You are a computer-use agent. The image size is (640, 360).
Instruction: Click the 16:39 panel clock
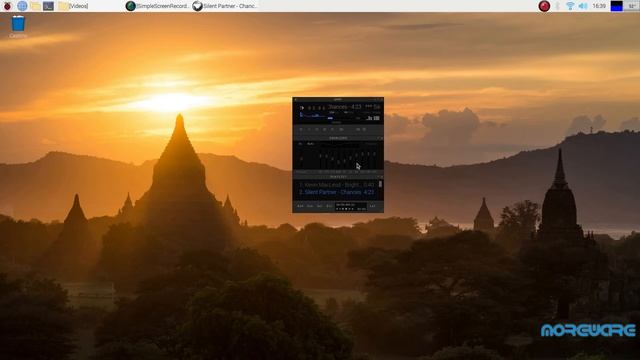599,6
